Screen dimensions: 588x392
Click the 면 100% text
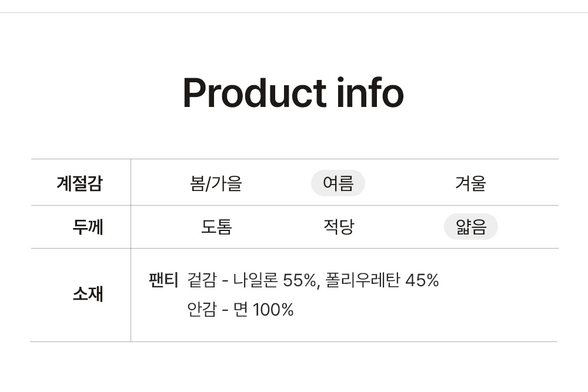click(x=263, y=310)
